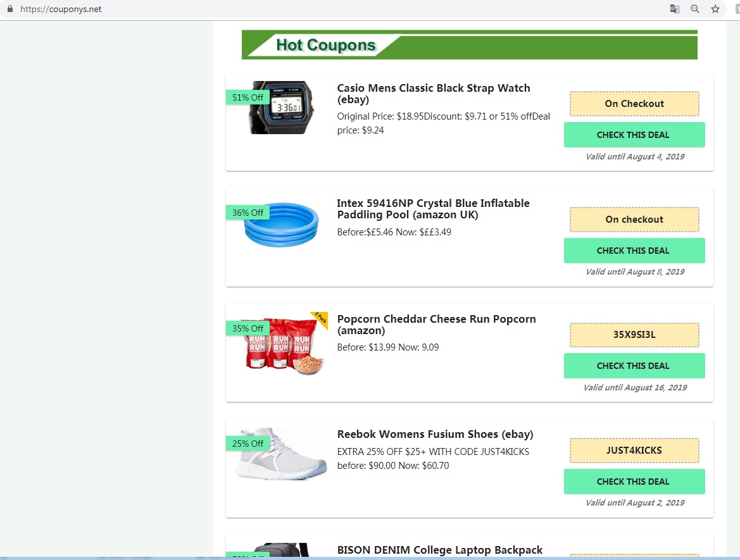Click the translate page icon in address bar
This screenshot has height=560, width=740.
674,9
